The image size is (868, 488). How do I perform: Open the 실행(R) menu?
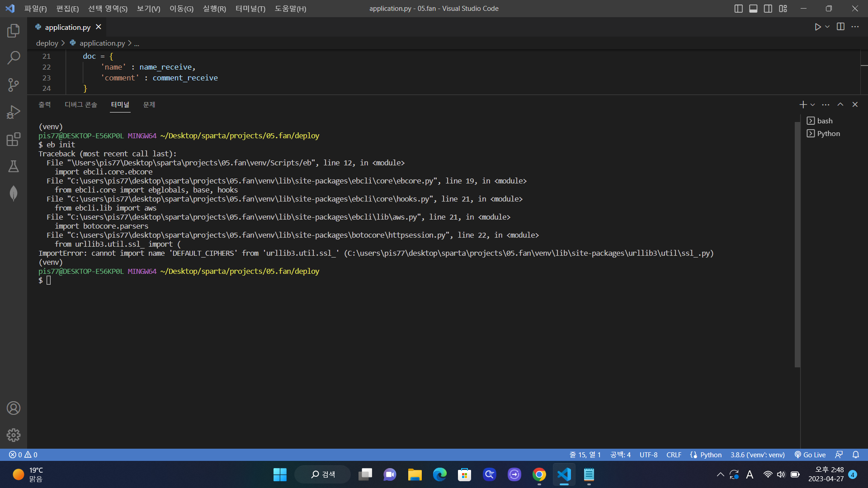[214, 9]
